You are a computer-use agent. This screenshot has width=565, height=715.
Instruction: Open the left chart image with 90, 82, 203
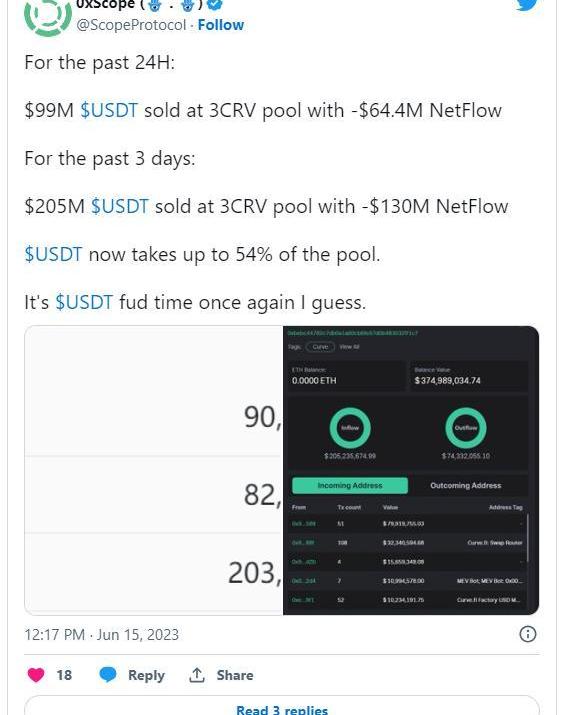154,470
